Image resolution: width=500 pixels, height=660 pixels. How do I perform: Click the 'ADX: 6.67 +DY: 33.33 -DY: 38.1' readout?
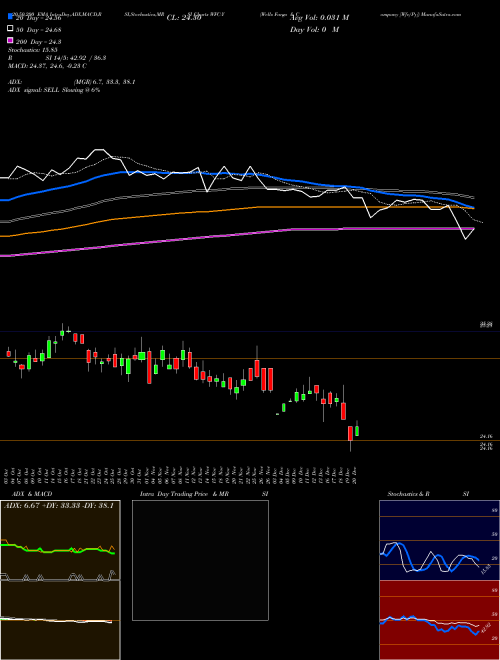click(59, 506)
